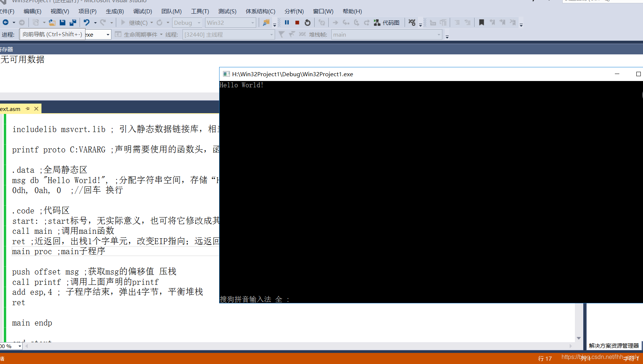Open the 帮助(H) menu
Screen dimensions: 643x364
click(352, 11)
